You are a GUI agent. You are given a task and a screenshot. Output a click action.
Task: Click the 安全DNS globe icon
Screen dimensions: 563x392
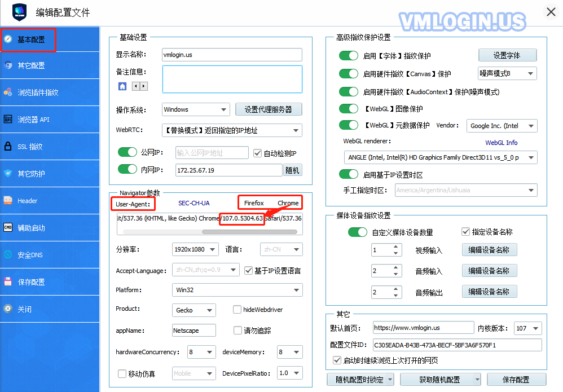coord(8,254)
